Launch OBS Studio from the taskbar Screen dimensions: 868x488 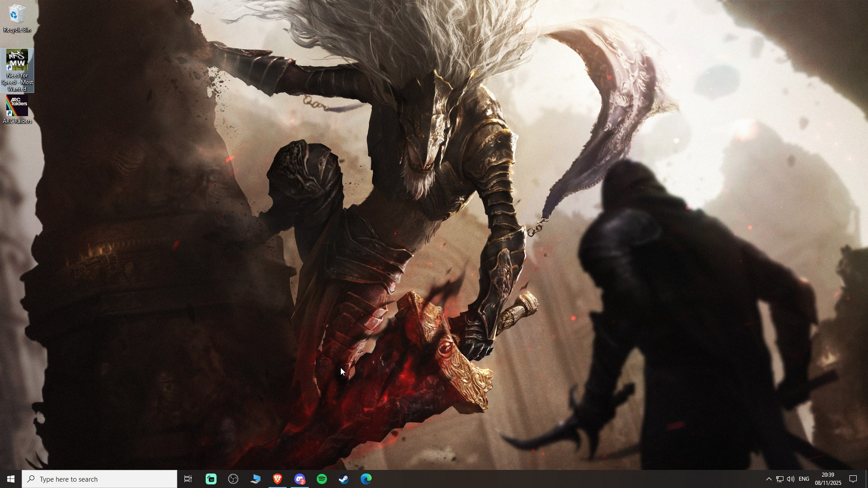[x=233, y=479]
